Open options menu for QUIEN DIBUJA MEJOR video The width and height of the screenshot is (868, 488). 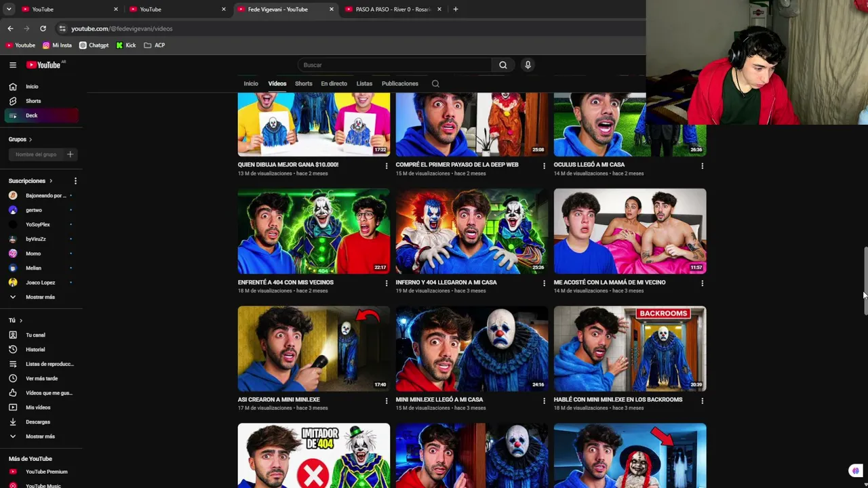387,165
